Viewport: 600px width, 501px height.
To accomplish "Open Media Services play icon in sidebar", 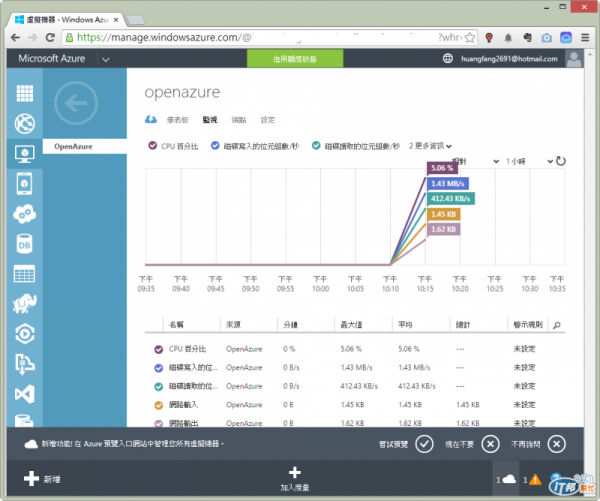I will point(24,334).
